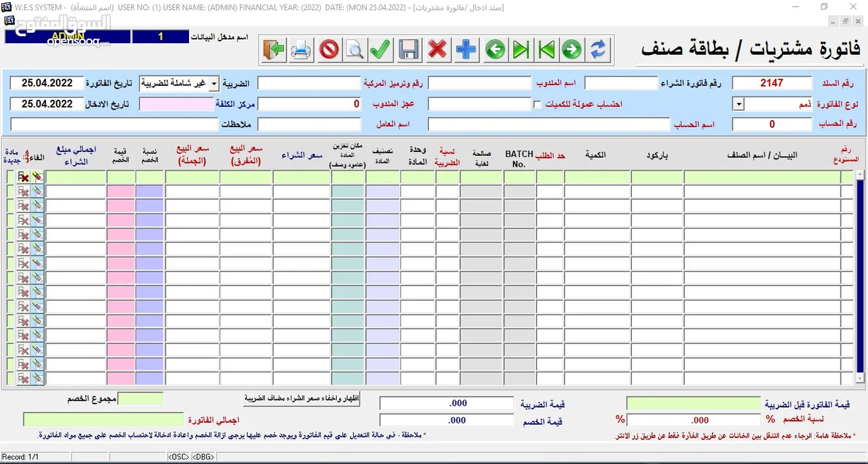Click the application icon in title bar
This screenshot has width=868, height=464.
pos(5,6)
